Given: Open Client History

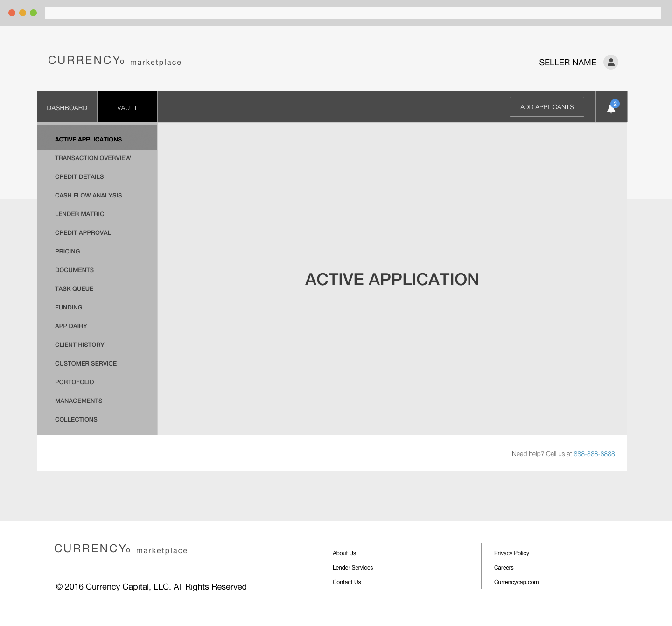Looking at the screenshot, I should click(80, 345).
